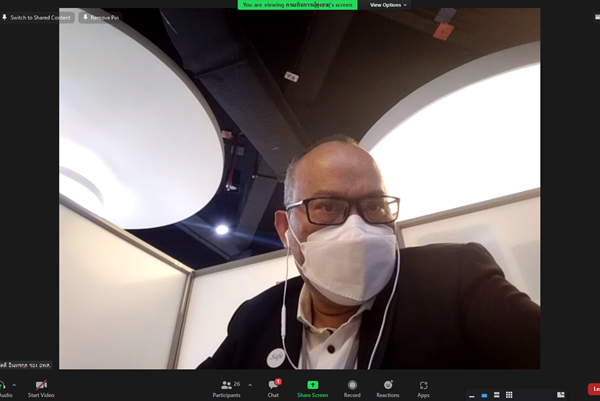Open the Reactions menu
Image resolution: width=600 pixels, height=401 pixels.
tap(388, 389)
